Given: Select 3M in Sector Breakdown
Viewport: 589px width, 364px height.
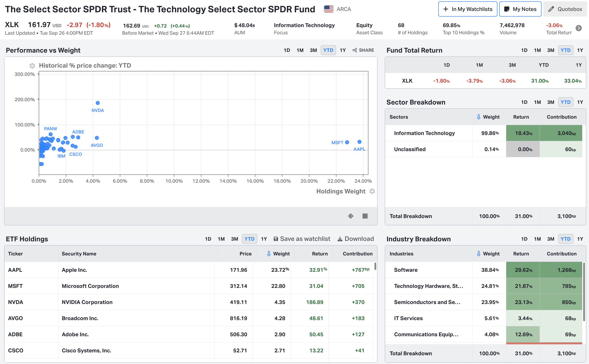Looking at the screenshot, I should 551,102.
